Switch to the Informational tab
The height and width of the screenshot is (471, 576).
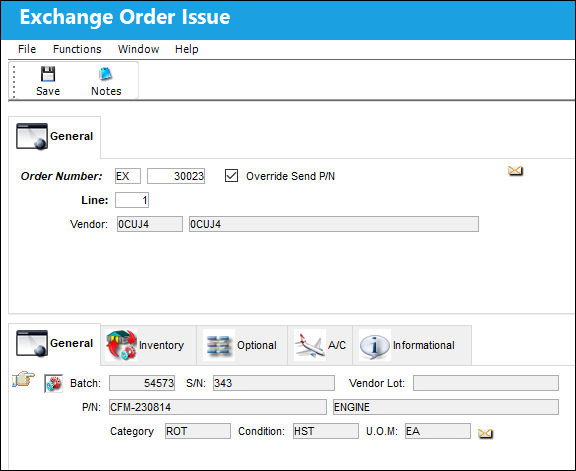click(x=412, y=345)
